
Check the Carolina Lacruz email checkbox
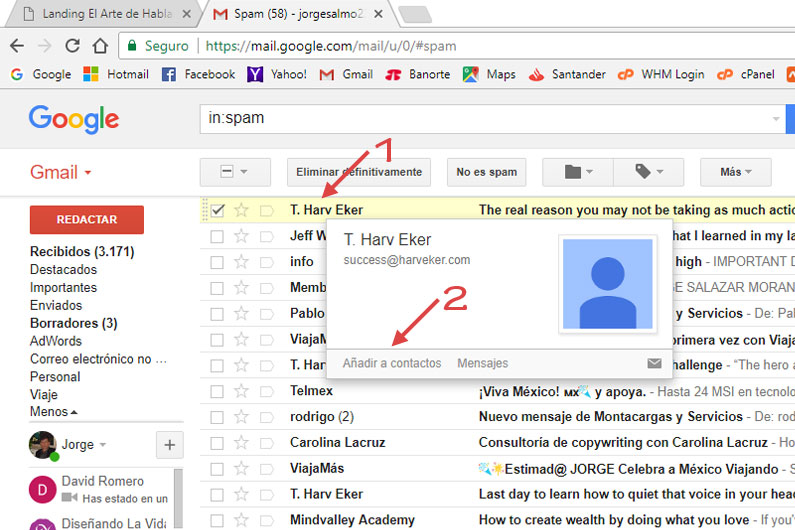click(217, 443)
